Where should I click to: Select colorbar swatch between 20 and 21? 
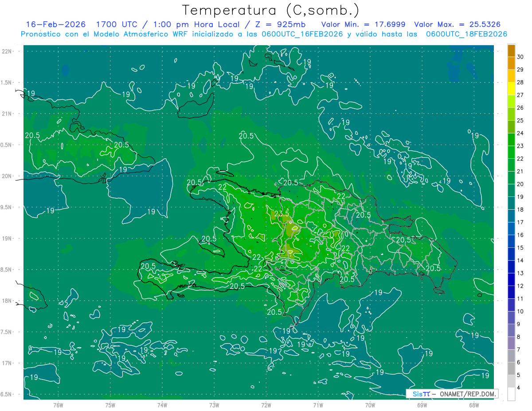click(511, 178)
